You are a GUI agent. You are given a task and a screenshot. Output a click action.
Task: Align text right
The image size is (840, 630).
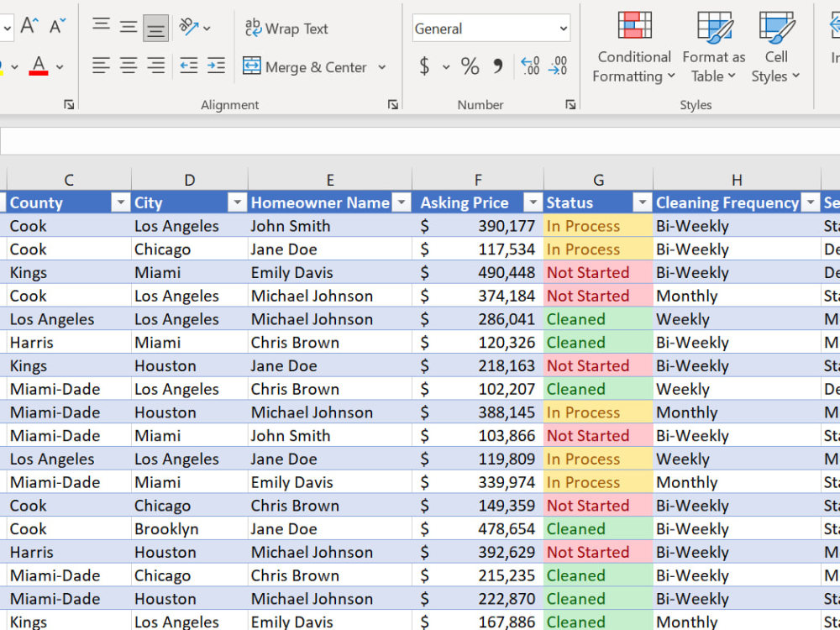(x=156, y=66)
